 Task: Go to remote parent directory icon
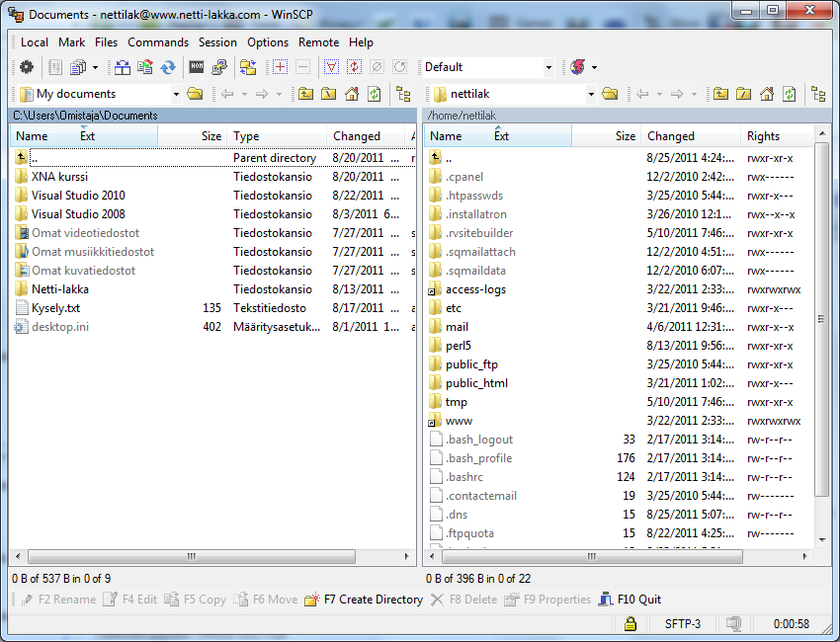[x=720, y=94]
